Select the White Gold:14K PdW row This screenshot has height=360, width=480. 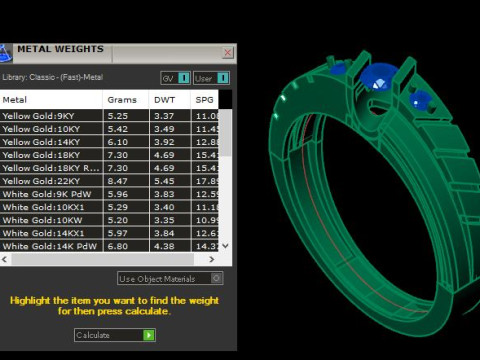(109, 246)
